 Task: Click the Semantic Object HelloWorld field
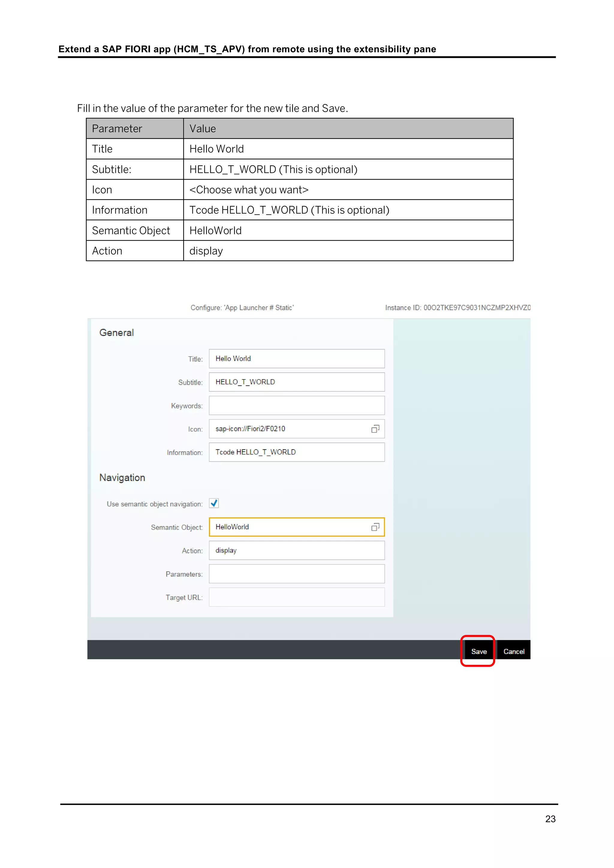click(x=287, y=527)
